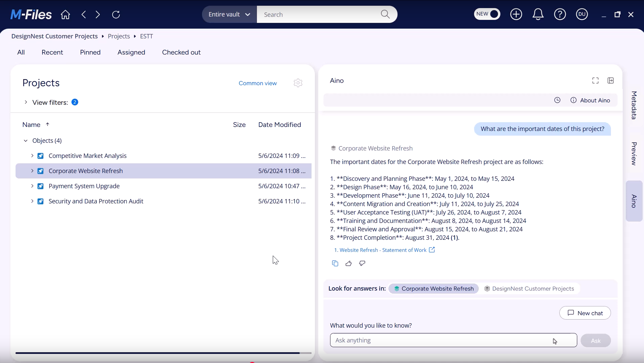This screenshot has width=644, height=363.
Task: Start a New chat
Action: pyautogui.click(x=585, y=313)
